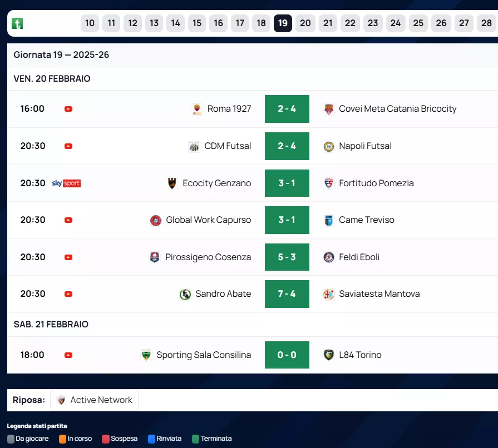Click the Napoli Futsal team crest
This screenshot has height=448, width=498.
(x=329, y=146)
